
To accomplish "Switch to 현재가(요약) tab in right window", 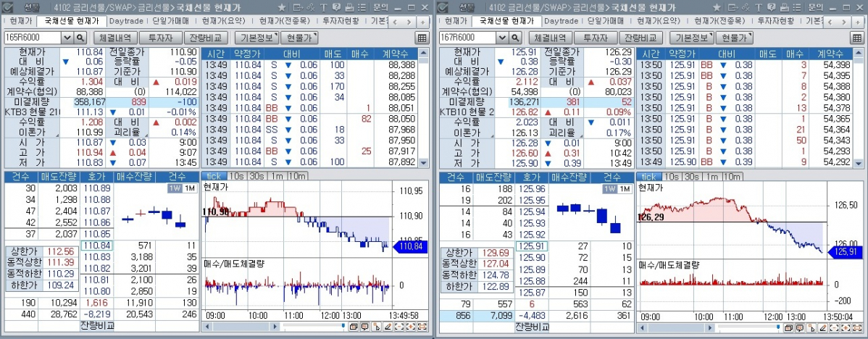I will (x=659, y=21).
